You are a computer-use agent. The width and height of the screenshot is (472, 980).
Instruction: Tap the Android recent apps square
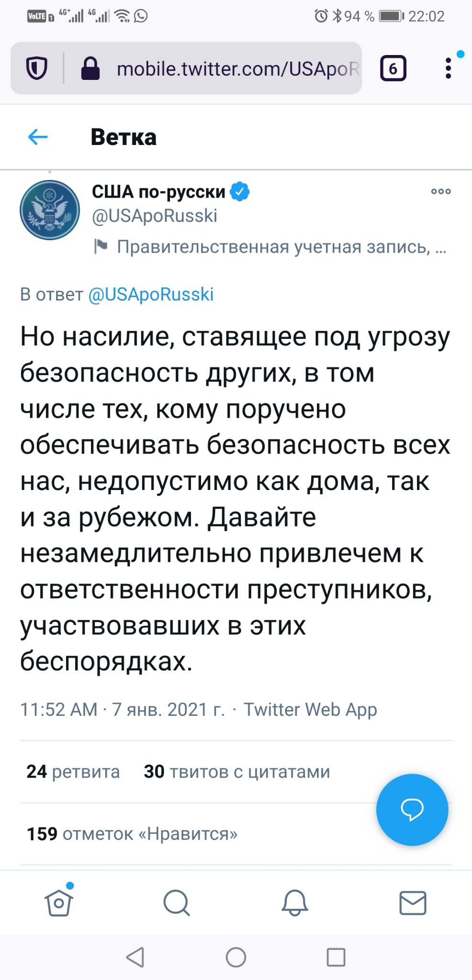pos(336,957)
